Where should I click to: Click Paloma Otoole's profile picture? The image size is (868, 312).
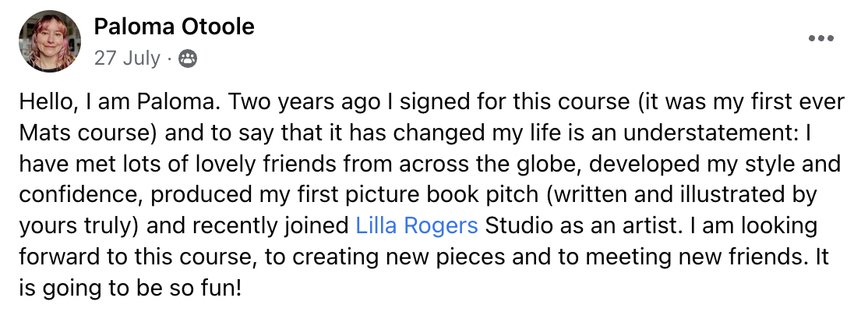pyautogui.click(x=48, y=41)
